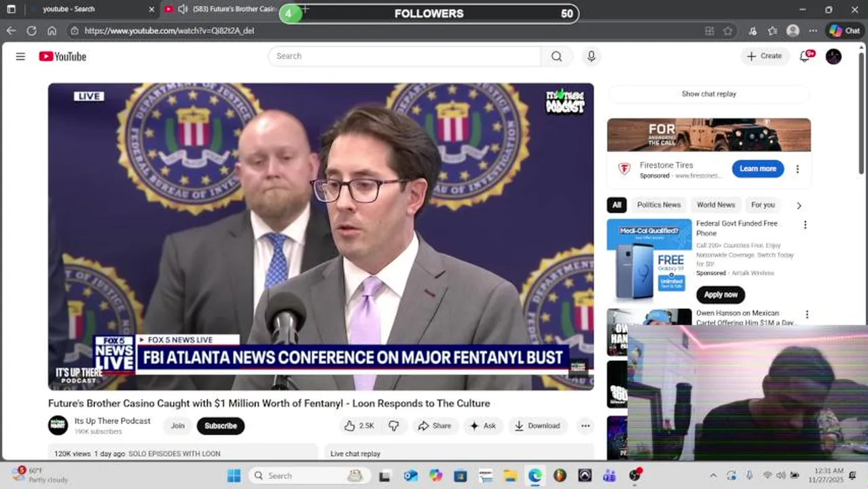Dislike the video with thumbs-down
The width and height of the screenshot is (868, 489).
click(x=393, y=426)
